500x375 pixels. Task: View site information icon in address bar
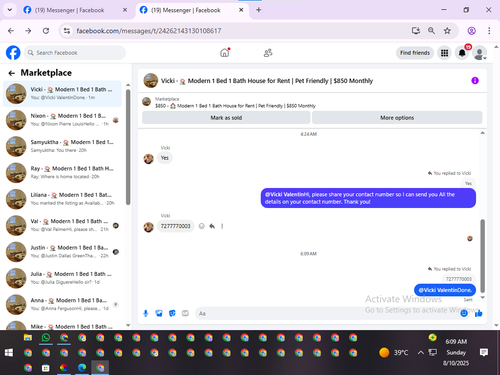(67, 31)
